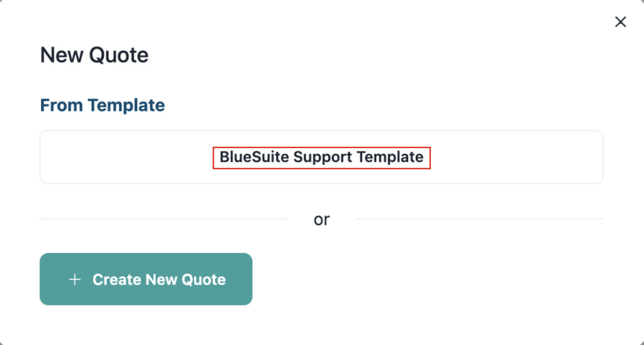Click the word "Quote" in the teal button
This screenshot has width=644, height=345.
pyautogui.click(x=204, y=280)
